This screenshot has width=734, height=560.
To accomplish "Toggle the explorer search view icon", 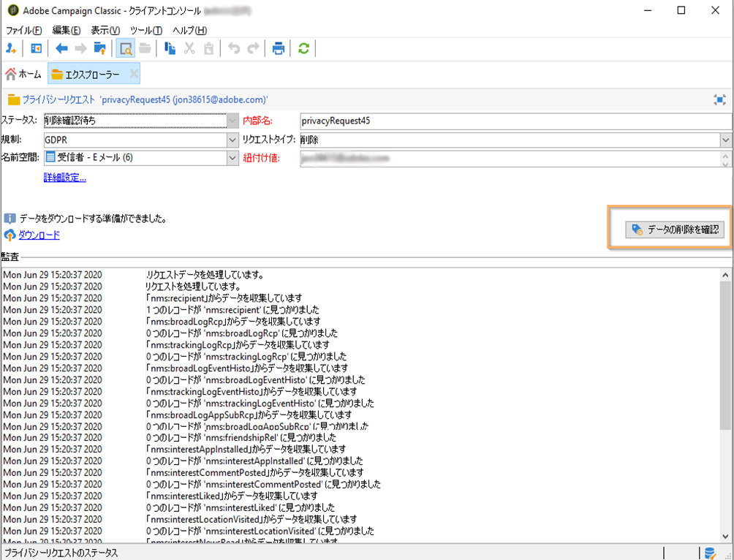I will click(126, 48).
